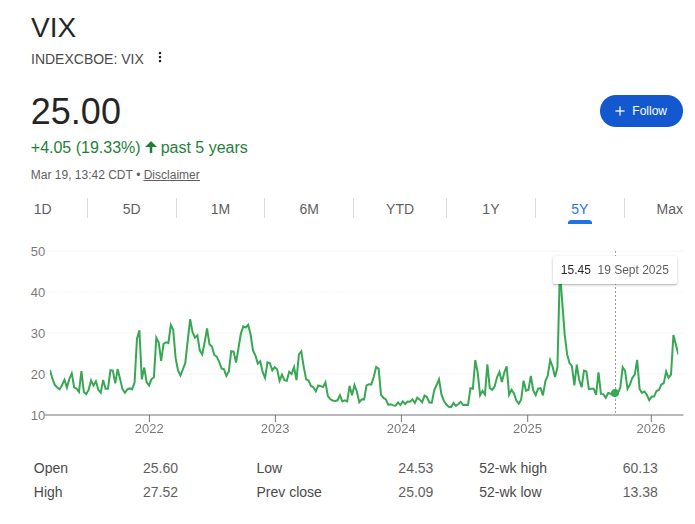Viewport: 695px width, 524px height.
Task: Click the 50 y-axis label
Action: (x=38, y=252)
